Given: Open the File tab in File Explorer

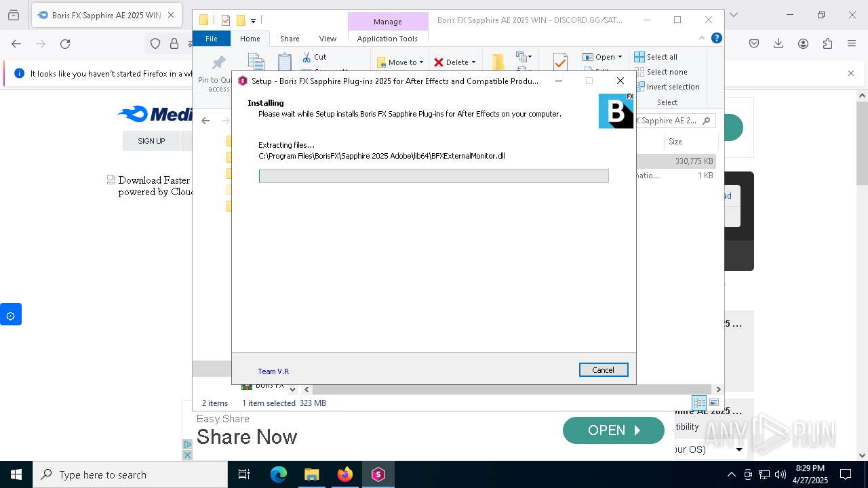Looking at the screenshot, I should tap(212, 39).
